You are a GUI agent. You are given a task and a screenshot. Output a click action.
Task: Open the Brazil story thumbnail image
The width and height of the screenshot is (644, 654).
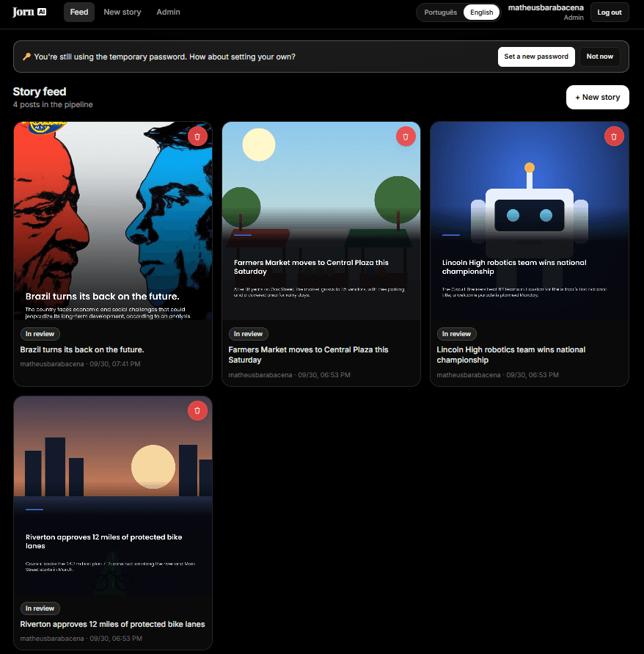(x=113, y=221)
